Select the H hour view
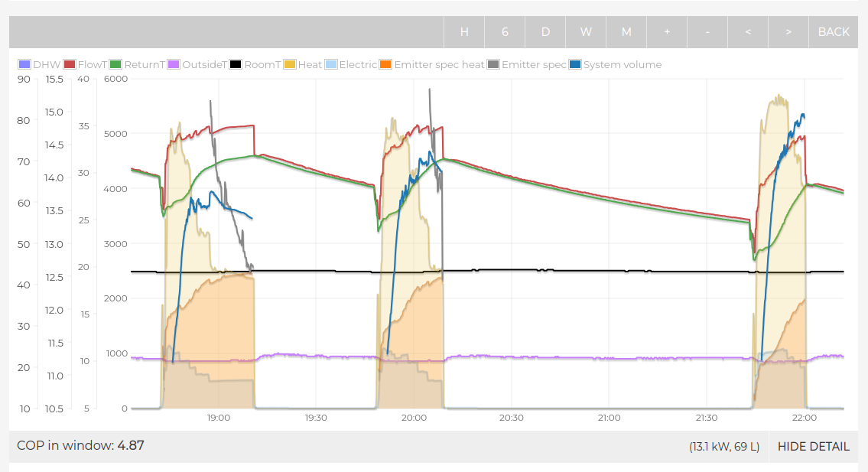This screenshot has height=472, width=868. click(464, 31)
